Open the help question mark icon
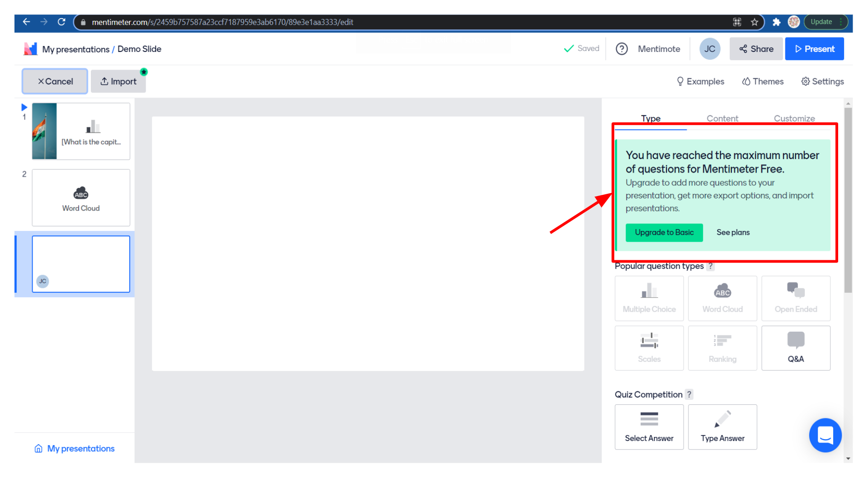Screen dimensions: 868x488 (x=622, y=49)
